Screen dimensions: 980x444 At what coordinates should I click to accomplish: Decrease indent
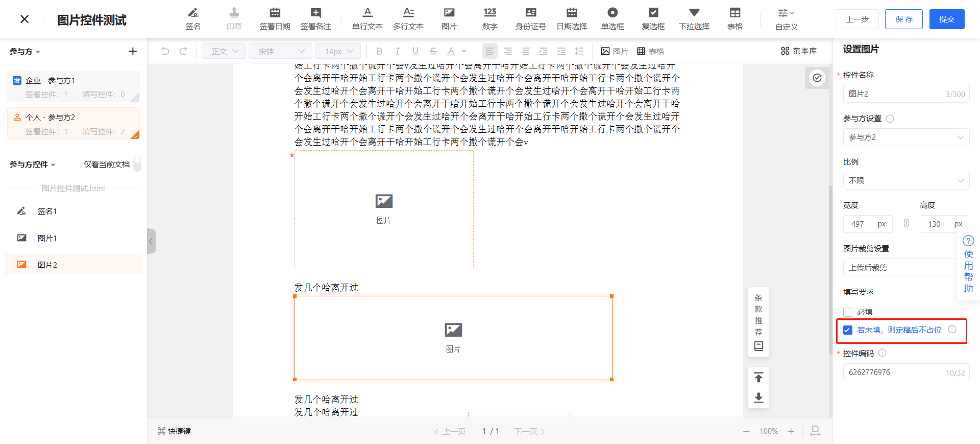point(561,51)
